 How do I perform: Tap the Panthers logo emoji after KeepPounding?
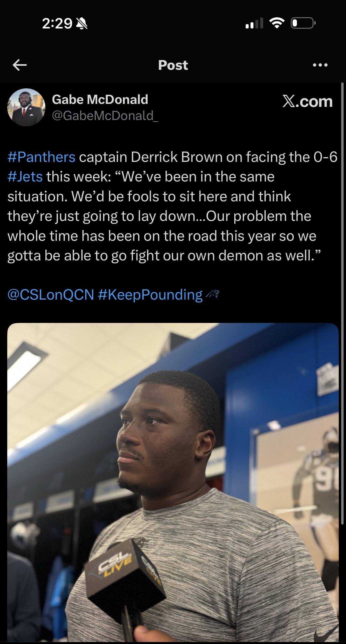212,294
